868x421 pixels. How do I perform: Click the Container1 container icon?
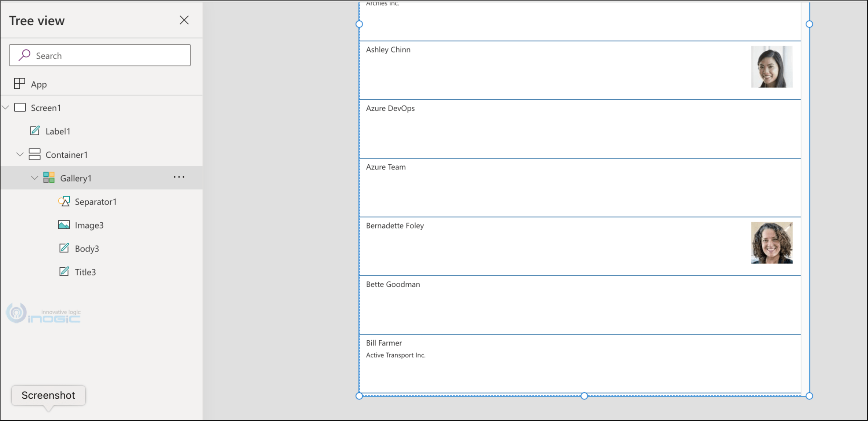click(35, 154)
